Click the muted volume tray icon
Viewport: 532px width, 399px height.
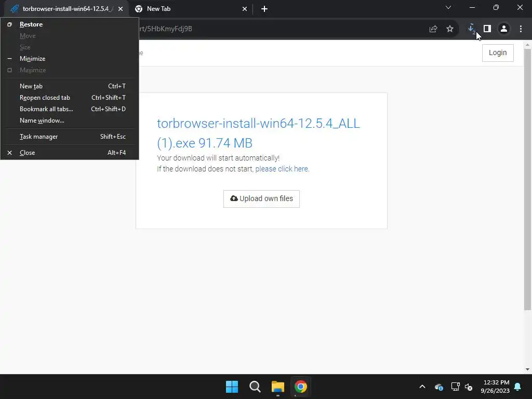[469, 387]
